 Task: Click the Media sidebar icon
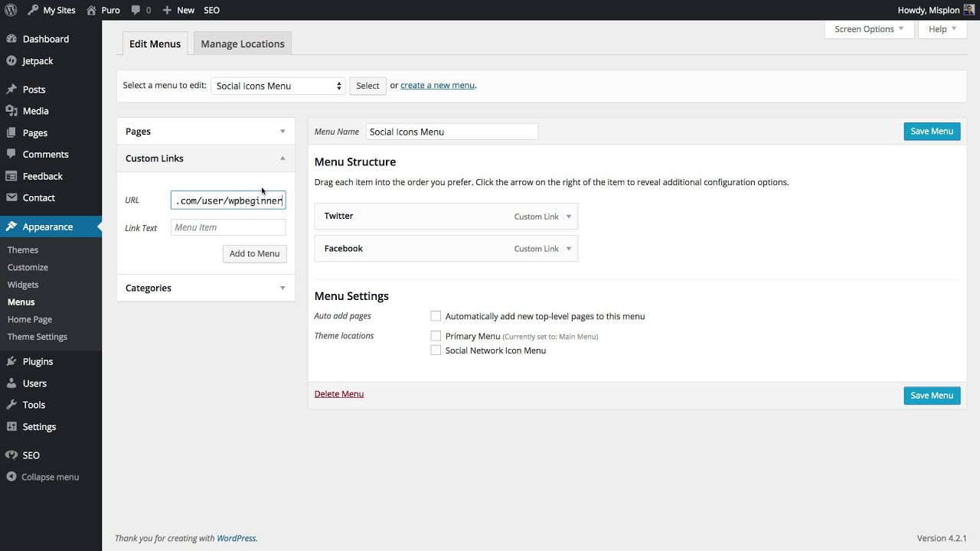coord(11,111)
